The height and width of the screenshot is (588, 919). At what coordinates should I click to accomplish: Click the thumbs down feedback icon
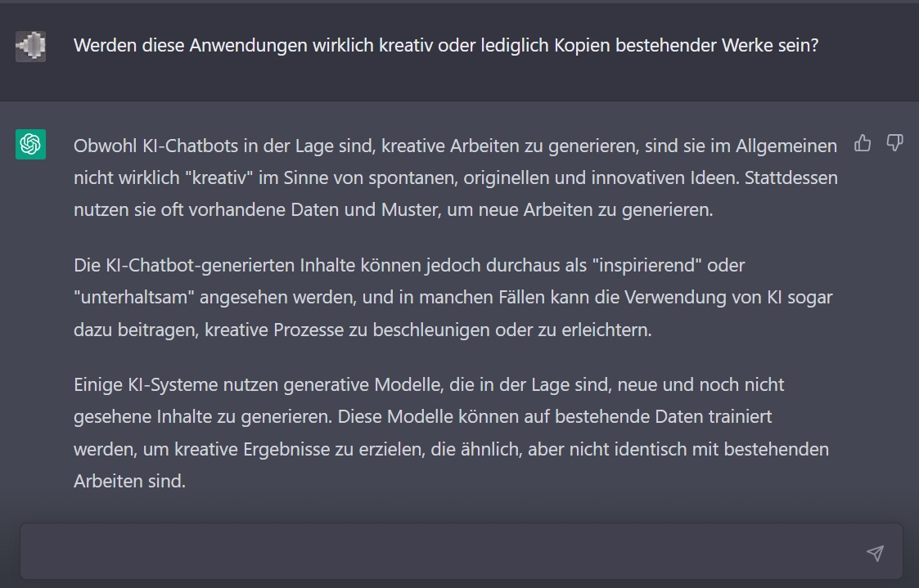(x=894, y=144)
